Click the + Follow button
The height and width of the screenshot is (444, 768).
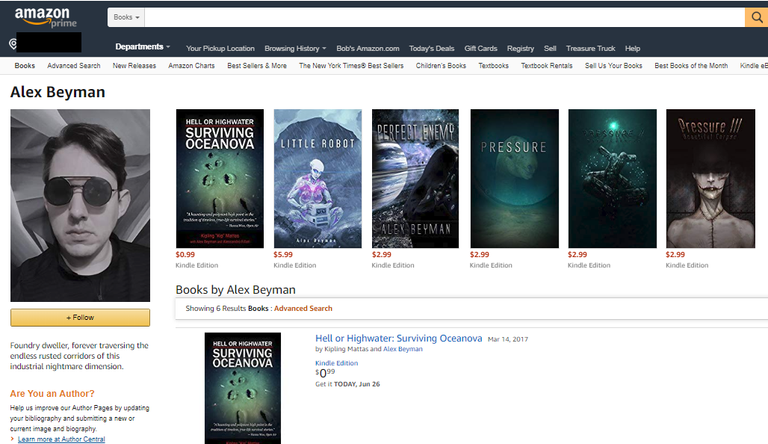tap(80, 318)
